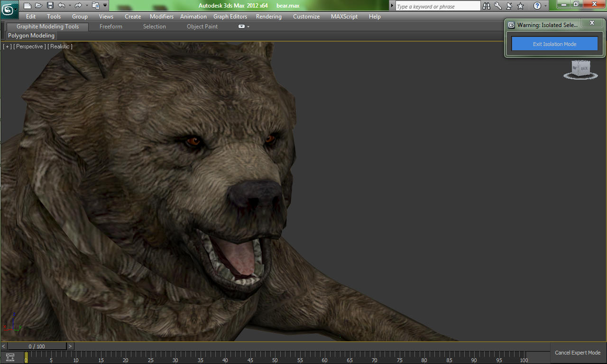Viewport: 607px width, 364px height.
Task: Click the binoculars search icon
Action: pos(486,6)
